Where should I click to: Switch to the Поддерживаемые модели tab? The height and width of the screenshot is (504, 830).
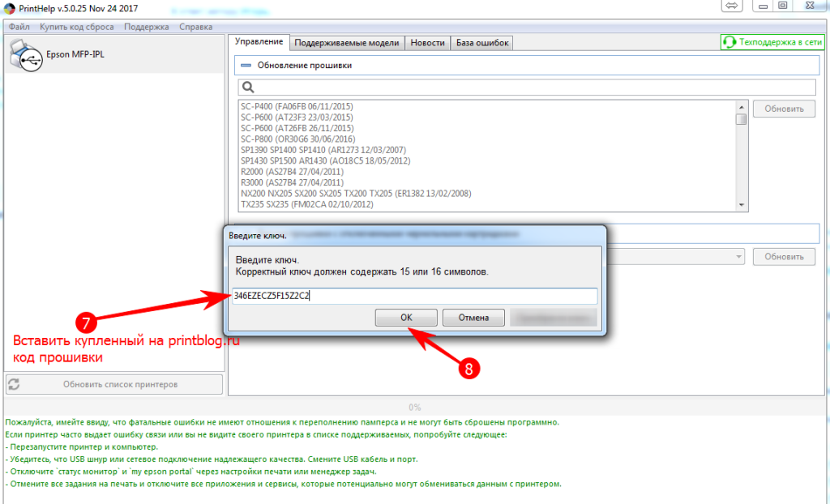coord(347,43)
